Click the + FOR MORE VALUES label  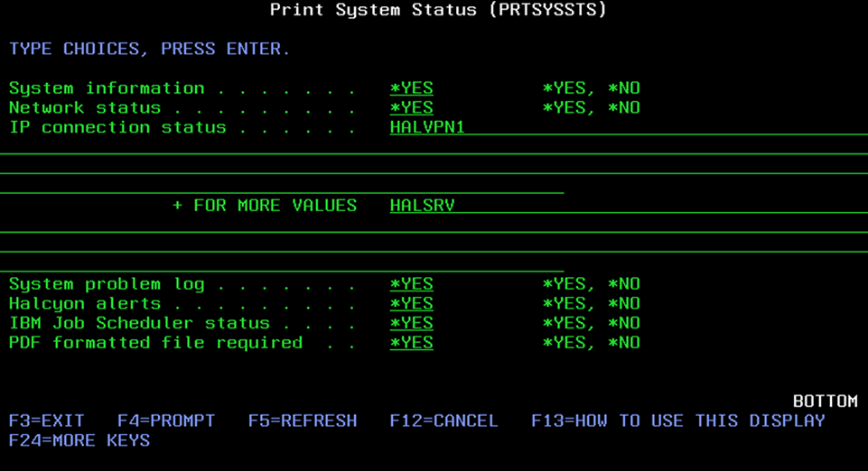pos(265,206)
